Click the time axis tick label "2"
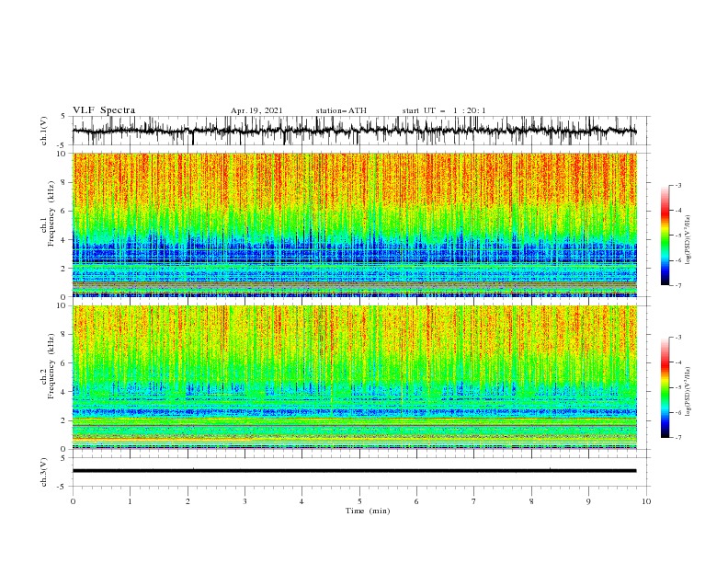Image resolution: width=728 pixels, height=563 pixels. tap(188, 501)
